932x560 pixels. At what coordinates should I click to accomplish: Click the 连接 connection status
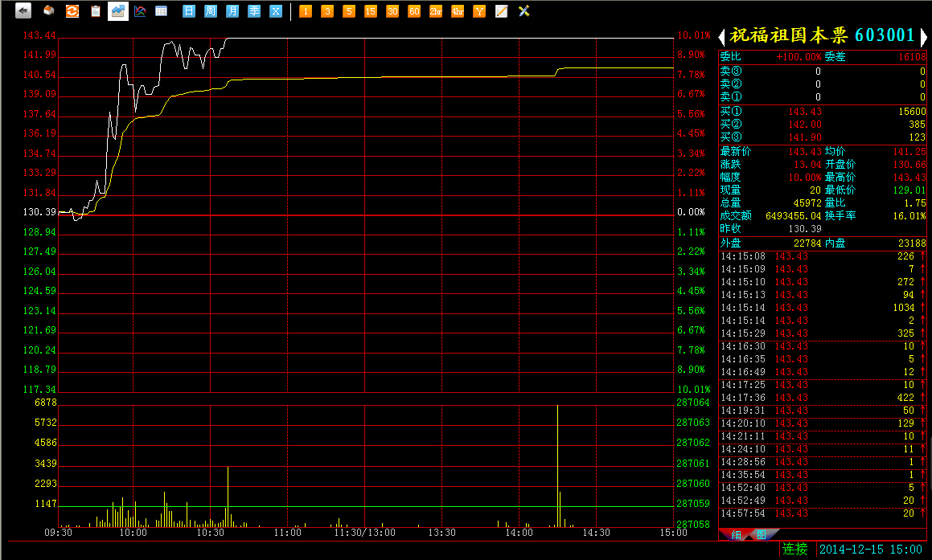coord(794,550)
